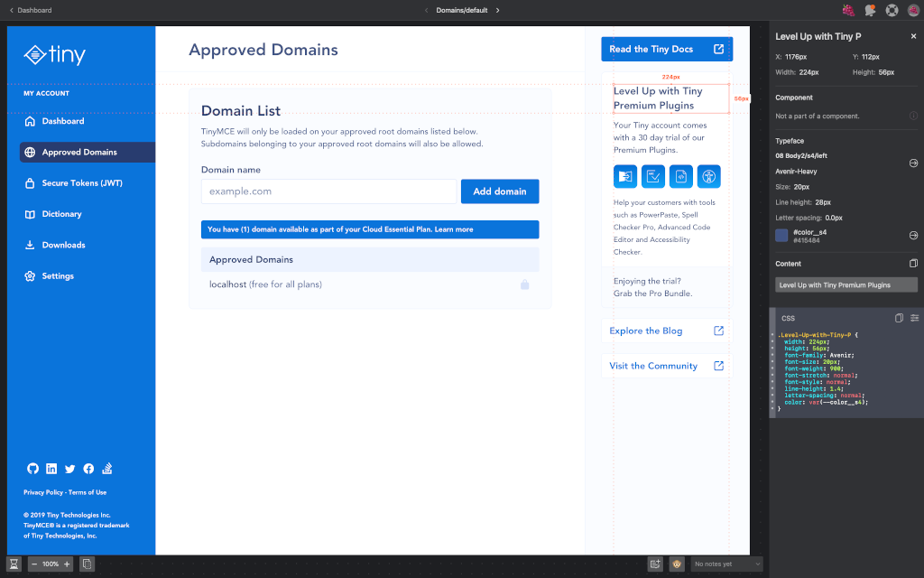
Task: Open CSS snippet settings sliders icon
Action: (x=914, y=318)
